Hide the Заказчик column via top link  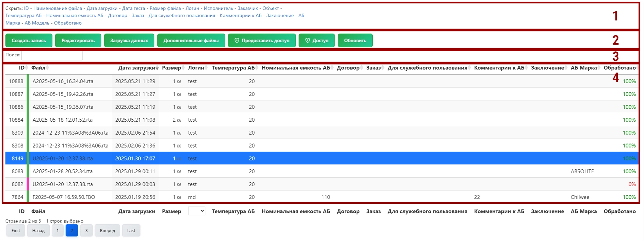(247, 8)
